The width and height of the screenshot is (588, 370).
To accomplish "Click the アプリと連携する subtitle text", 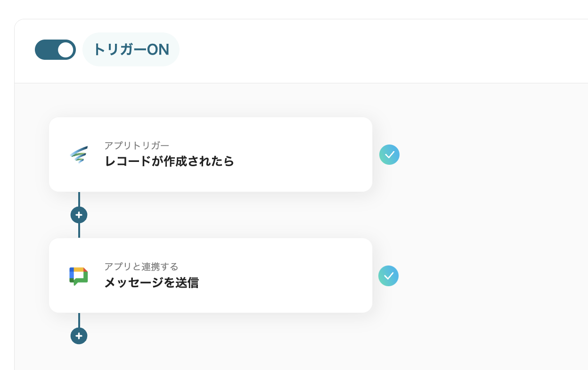I will (141, 267).
